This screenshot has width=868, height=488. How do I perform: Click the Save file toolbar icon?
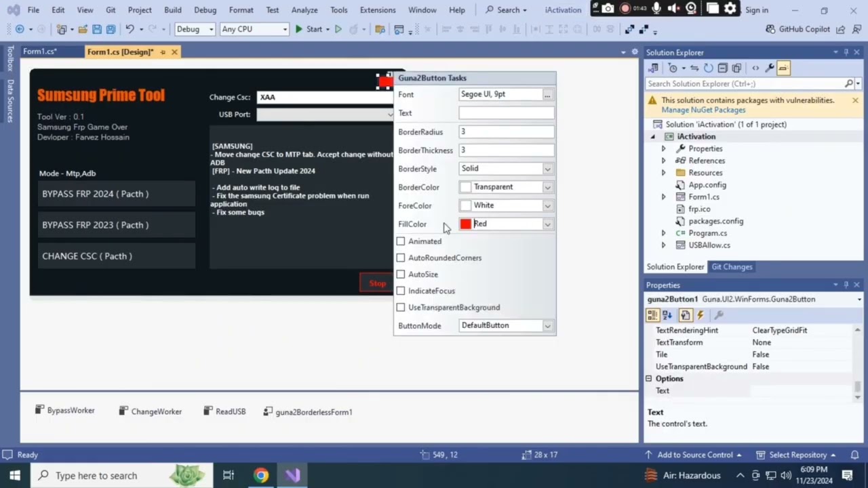[x=97, y=29]
